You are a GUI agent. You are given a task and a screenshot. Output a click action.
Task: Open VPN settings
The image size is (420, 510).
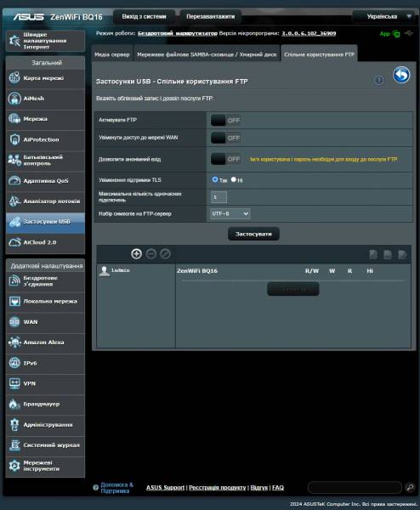coord(45,384)
